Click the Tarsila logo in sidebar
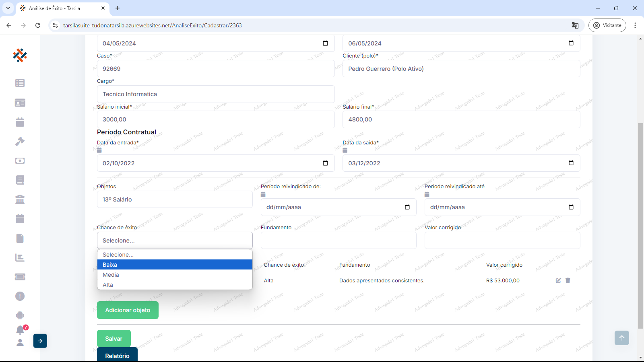Screen dimensions: 644x362 coord(20,55)
